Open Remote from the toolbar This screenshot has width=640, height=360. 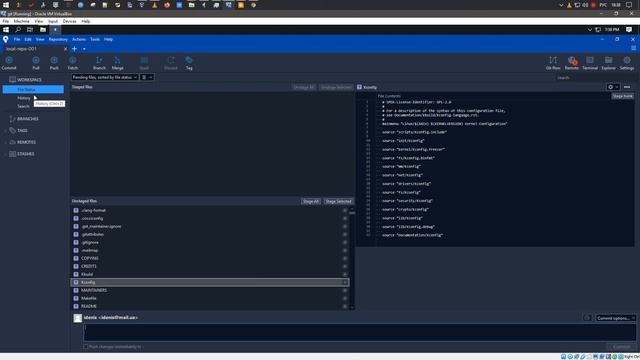[571, 63]
